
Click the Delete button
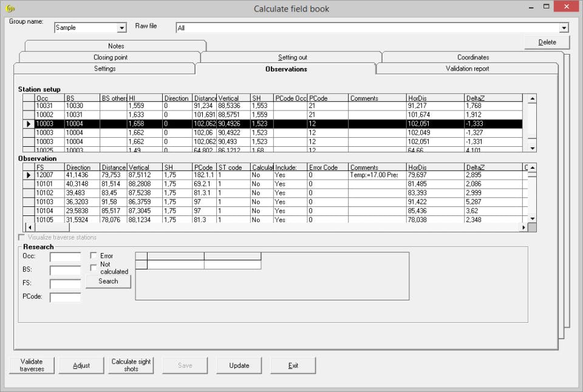click(x=547, y=42)
